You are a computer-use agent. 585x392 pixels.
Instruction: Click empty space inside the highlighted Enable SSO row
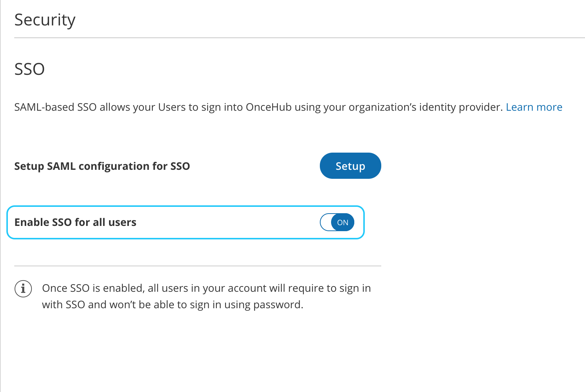click(225, 222)
